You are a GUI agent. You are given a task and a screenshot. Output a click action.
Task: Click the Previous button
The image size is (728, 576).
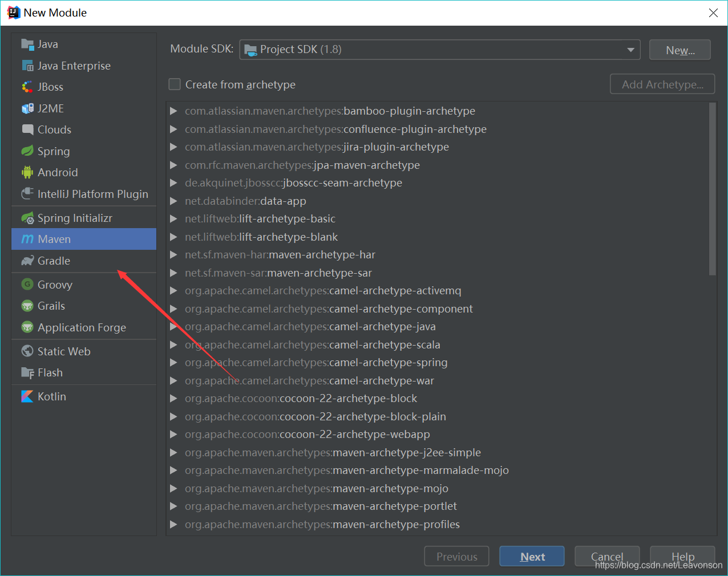coord(456,557)
